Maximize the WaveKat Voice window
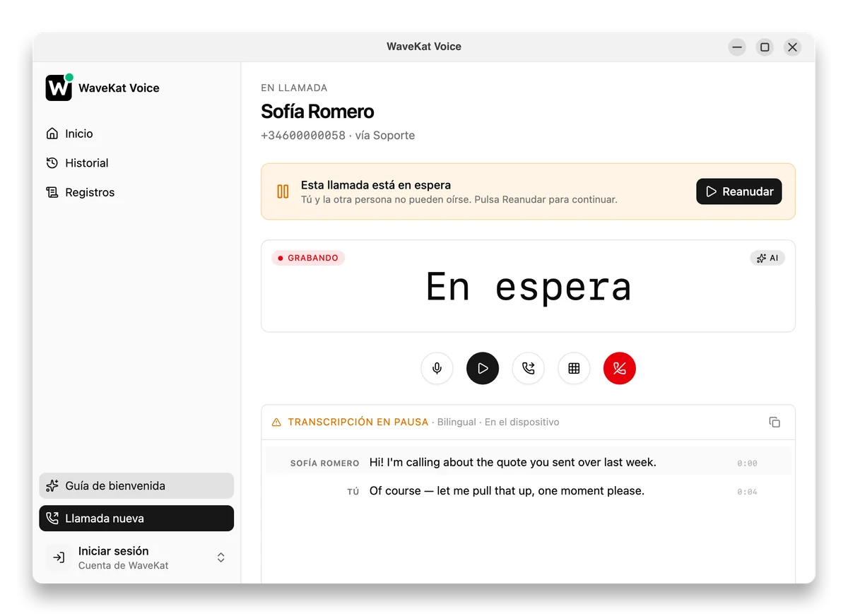Image resolution: width=848 pixels, height=616 pixels. (765, 47)
